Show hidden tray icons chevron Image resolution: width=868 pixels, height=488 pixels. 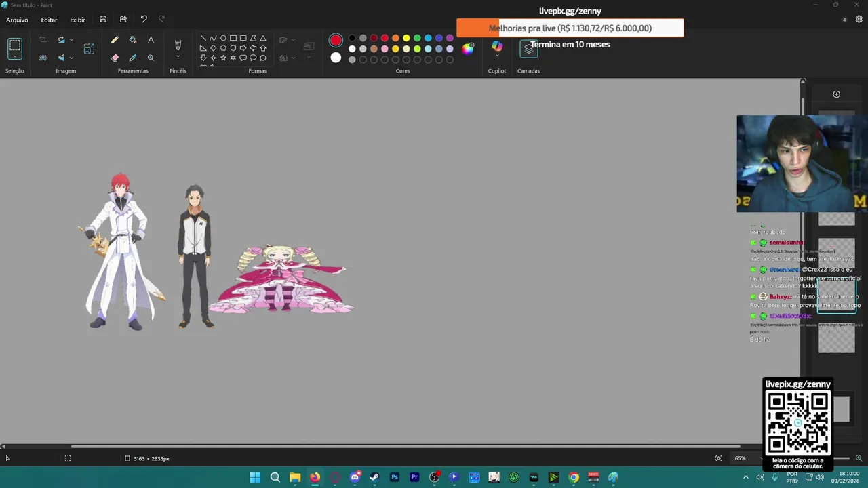click(746, 477)
